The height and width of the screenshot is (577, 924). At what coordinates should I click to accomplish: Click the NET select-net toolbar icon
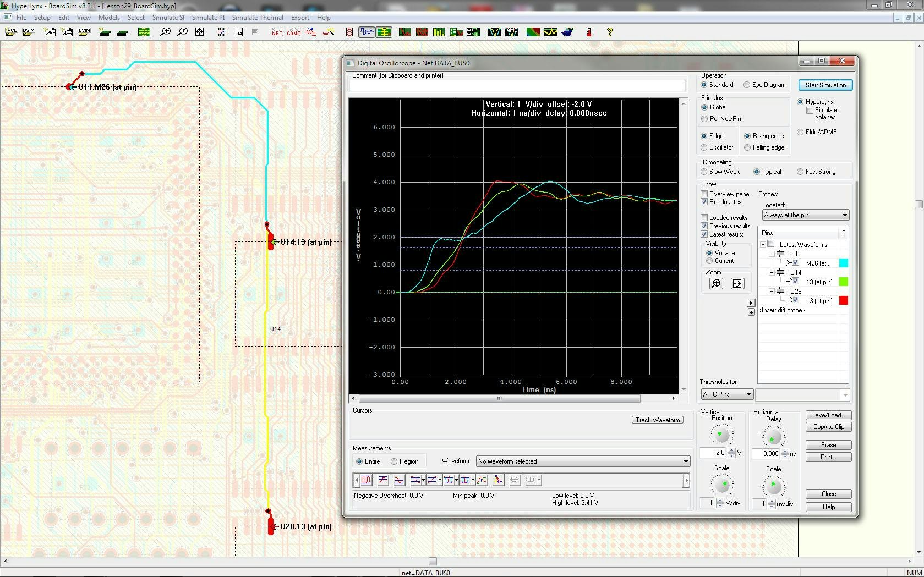[x=277, y=32]
